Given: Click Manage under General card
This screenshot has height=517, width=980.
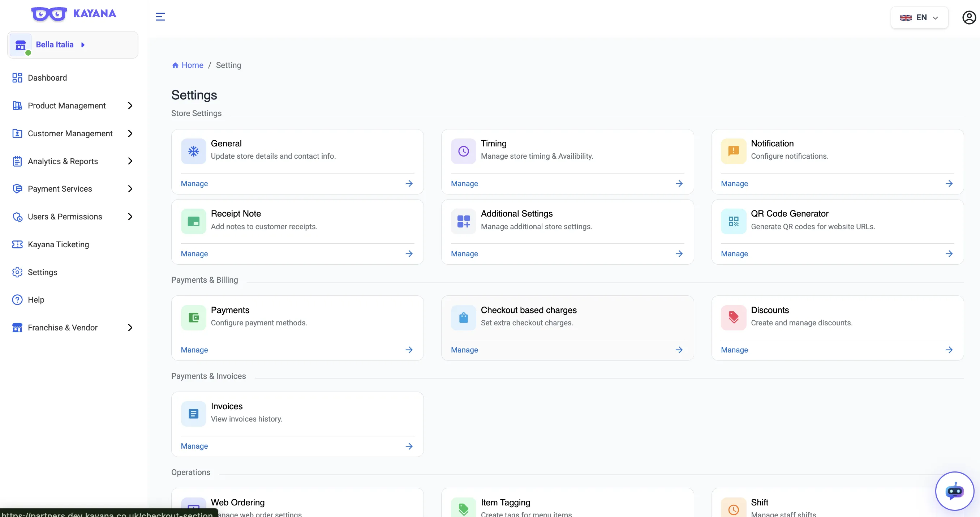Looking at the screenshot, I should point(194,184).
